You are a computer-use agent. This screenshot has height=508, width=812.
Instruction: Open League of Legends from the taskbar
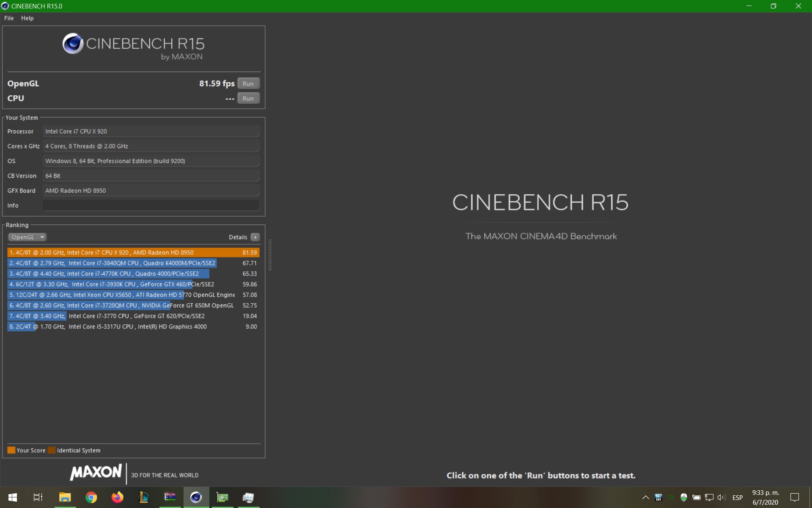coord(144,497)
